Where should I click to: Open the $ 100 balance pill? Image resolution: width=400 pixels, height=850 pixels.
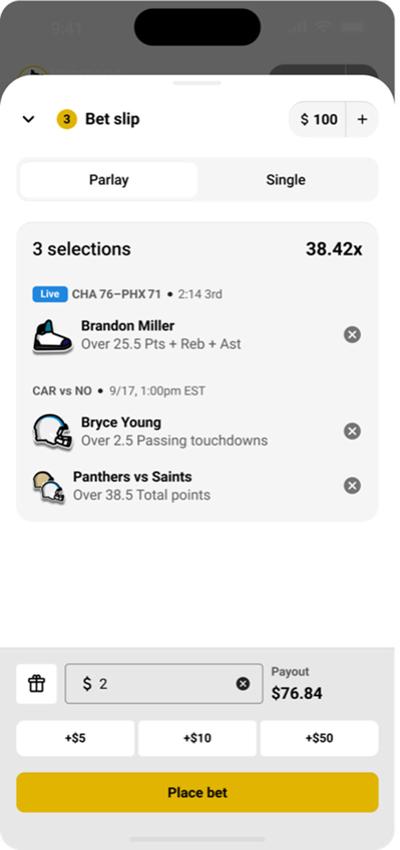[x=319, y=119]
